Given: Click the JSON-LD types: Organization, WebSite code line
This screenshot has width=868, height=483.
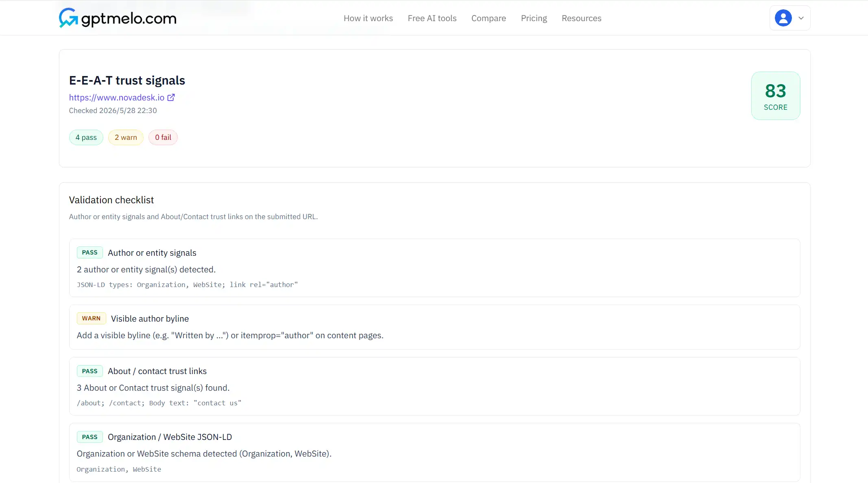Looking at the screenshot, I should pos(187,285).
